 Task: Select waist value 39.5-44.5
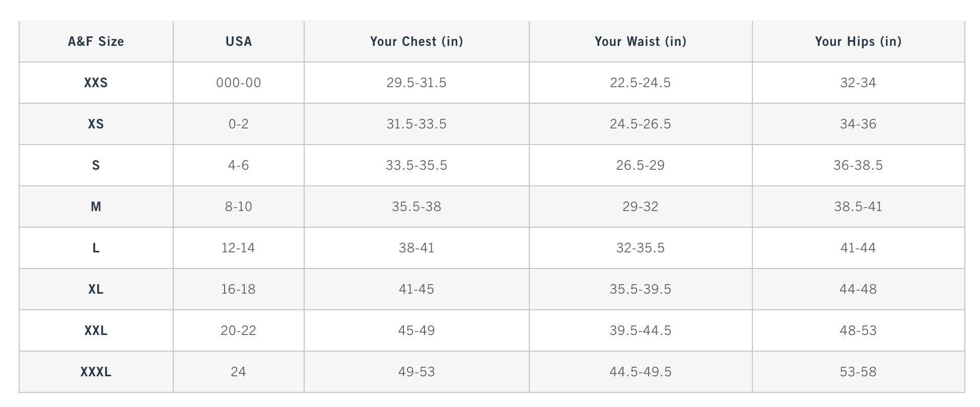pos(640,330)
